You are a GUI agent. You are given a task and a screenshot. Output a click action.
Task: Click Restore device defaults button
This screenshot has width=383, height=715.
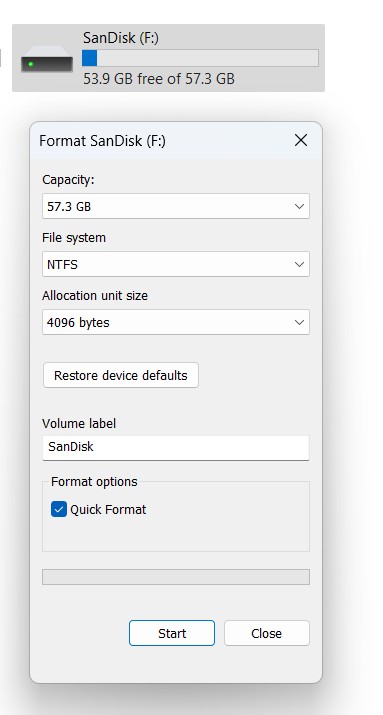click(x=121, y=375)
